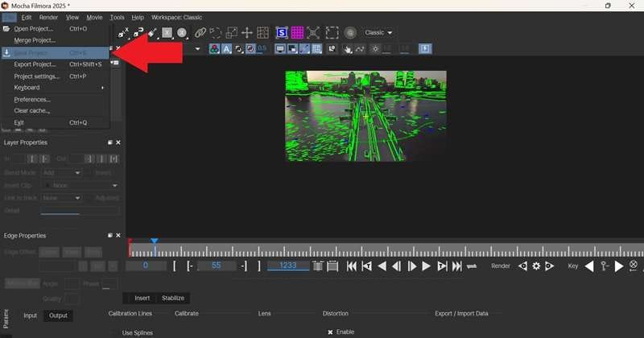
Task: Switch to the Insert tab
Action: (142, 298)
